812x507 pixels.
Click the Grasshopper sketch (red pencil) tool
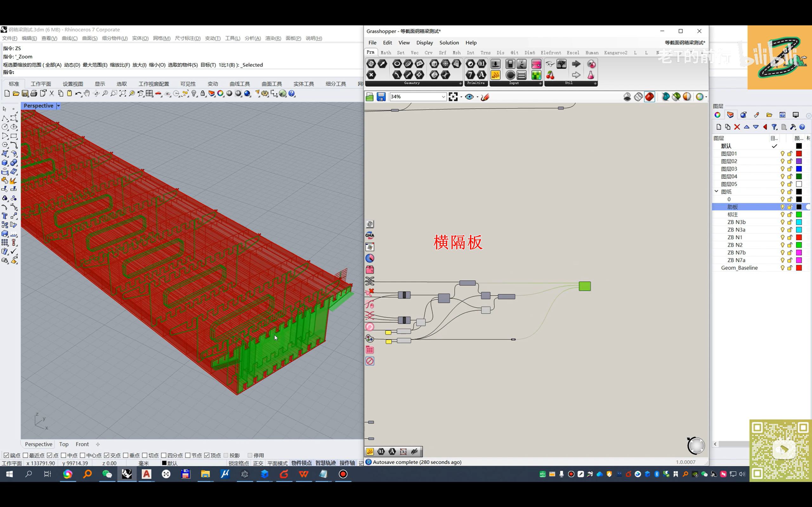485,97
